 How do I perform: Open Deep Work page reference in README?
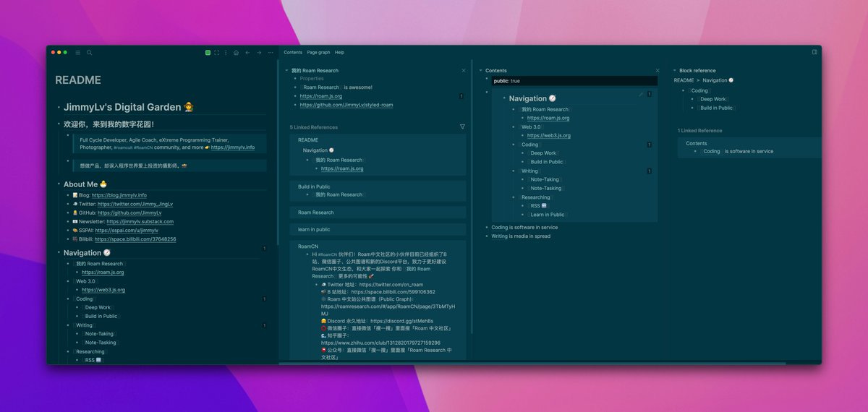point(98,307)
